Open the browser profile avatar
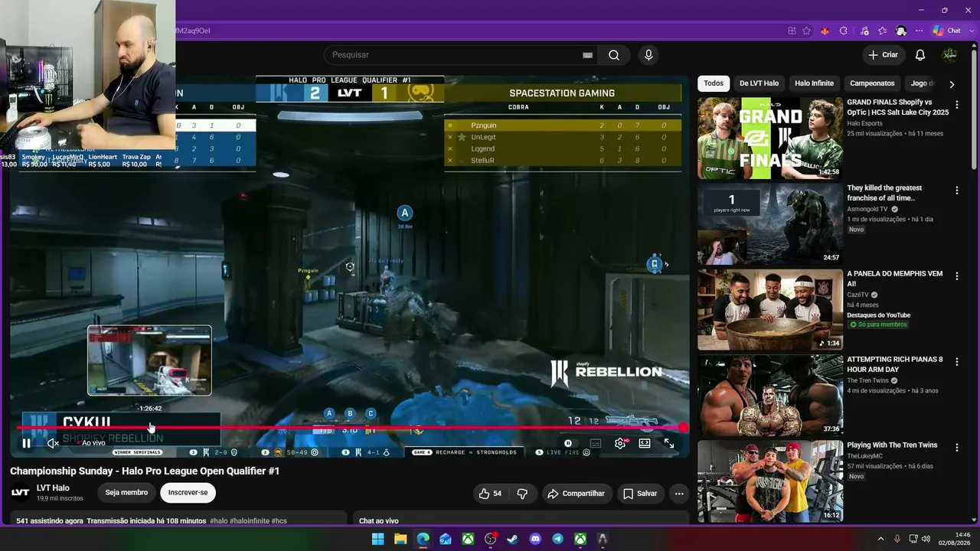980x551 pixels. point(901,31)
